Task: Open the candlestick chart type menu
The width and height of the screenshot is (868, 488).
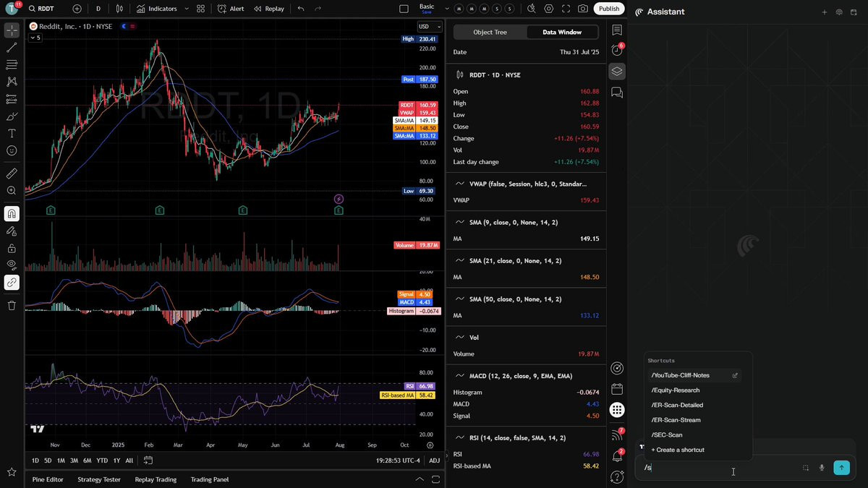Action: (119, 9)
